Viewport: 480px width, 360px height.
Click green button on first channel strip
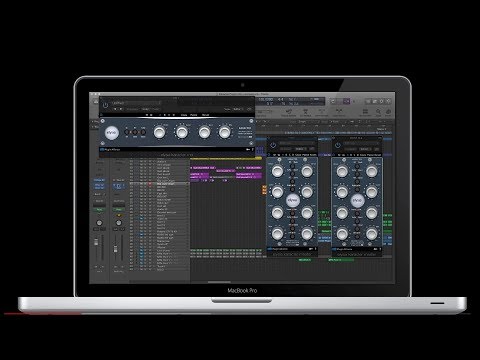point(99,210)
